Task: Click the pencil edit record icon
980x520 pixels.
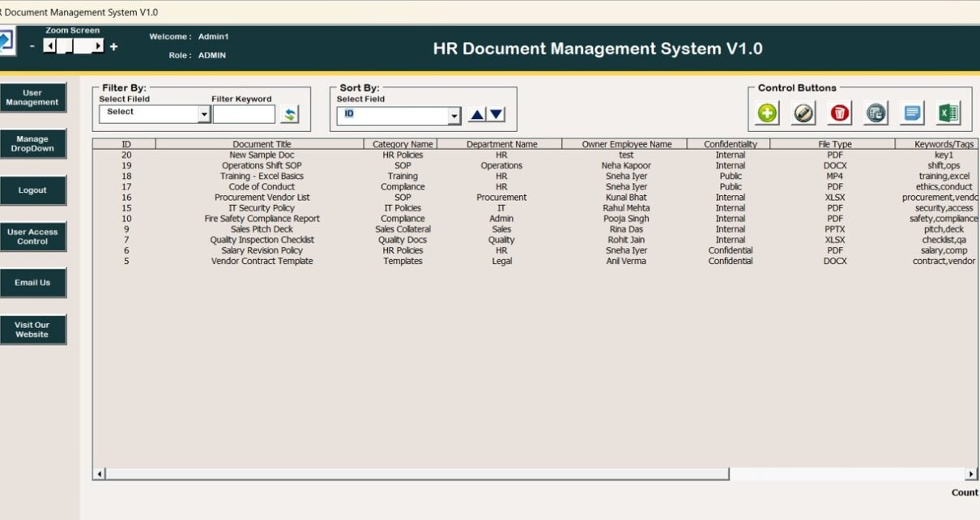Action: pos(803,114)
